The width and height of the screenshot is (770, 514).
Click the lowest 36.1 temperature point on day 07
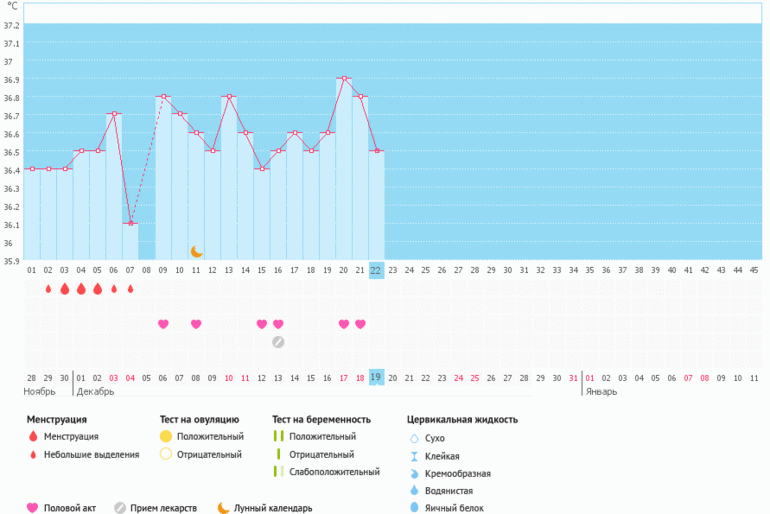(131, 223)
